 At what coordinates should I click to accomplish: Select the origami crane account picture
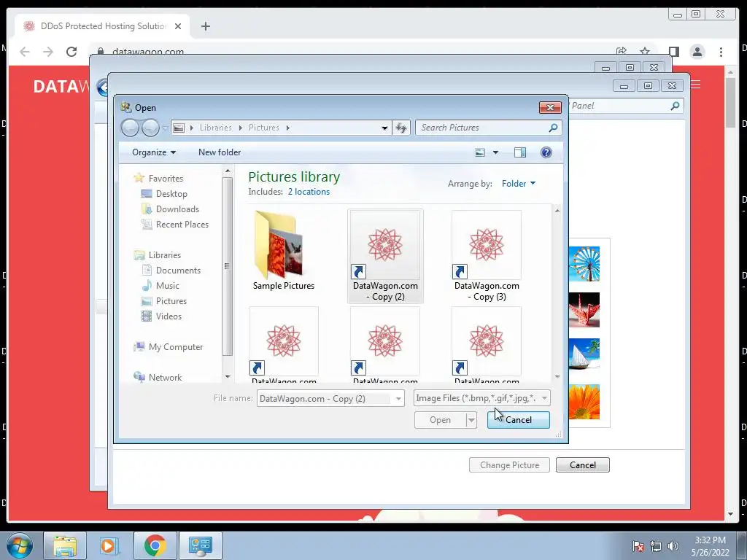(584, 310)
